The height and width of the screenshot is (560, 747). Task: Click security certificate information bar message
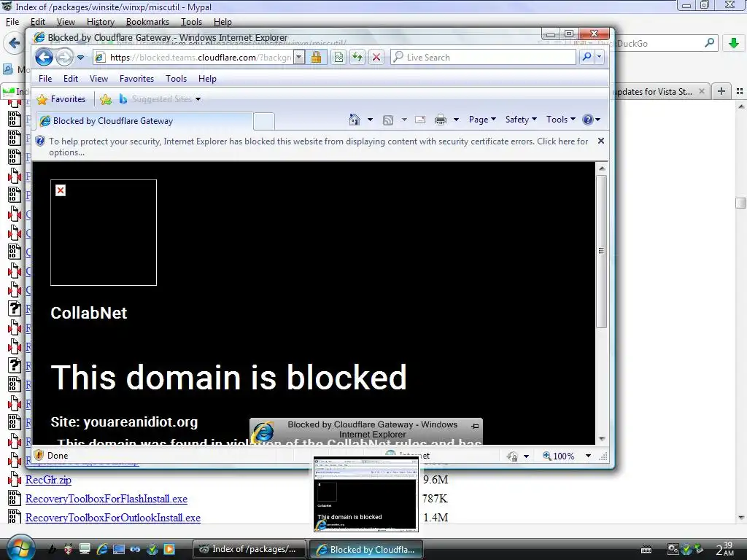coord(318,147)
